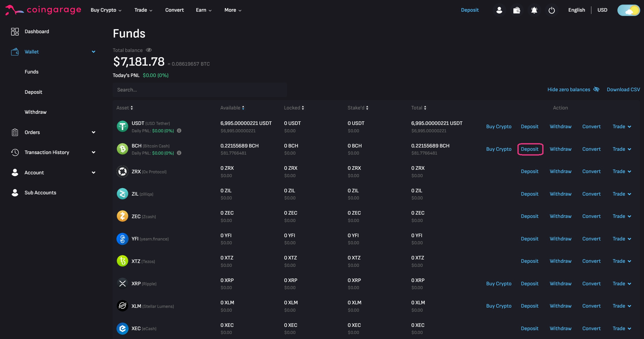Open the Earn menu dropdown

click(x=204, y=10)
